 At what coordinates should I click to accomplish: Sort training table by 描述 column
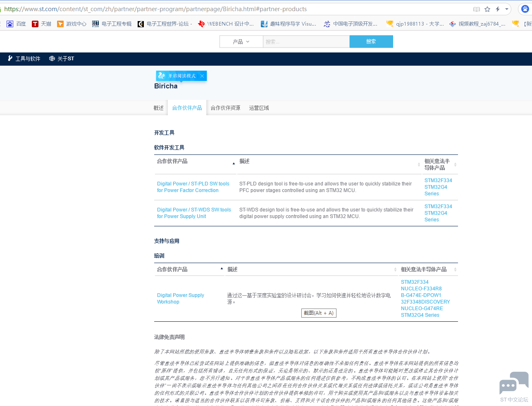coord(395,270)
